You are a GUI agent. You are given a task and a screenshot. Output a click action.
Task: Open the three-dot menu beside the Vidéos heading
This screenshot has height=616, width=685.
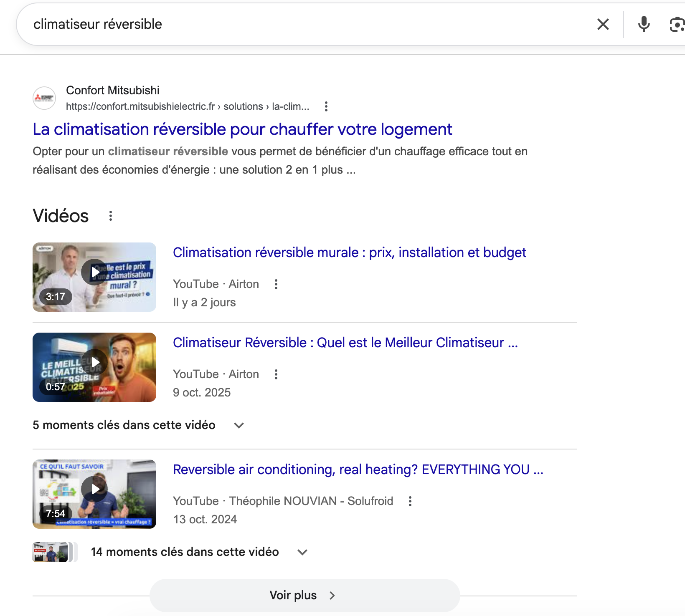point(111,216)
